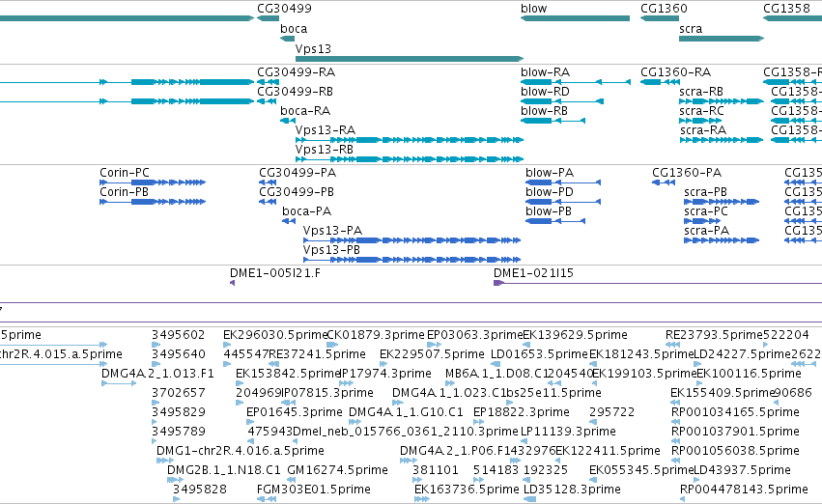The height and width of the screenshot is (504, 822).
Task: Click the LD43937.5prime EST label
Action: [x=743, y=470]
